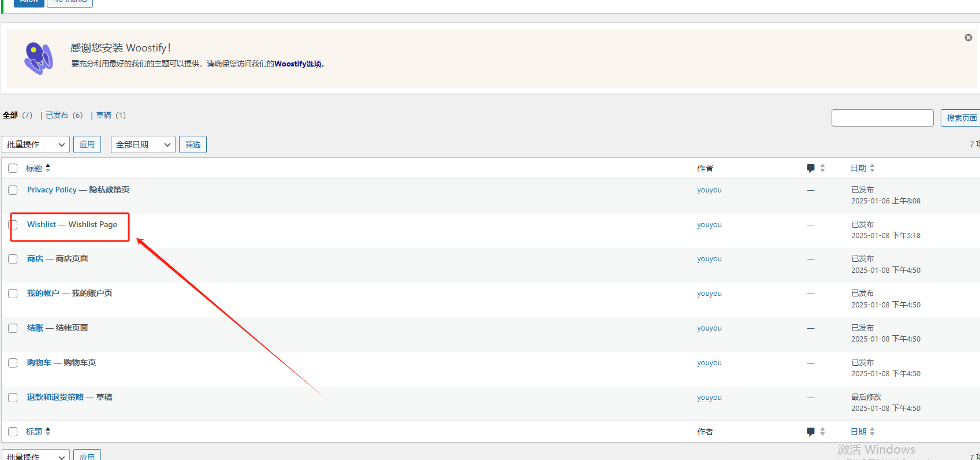The image size is (980, 460).
Task: Click comments bubble icon in table footer
Action: pos(810,432)
